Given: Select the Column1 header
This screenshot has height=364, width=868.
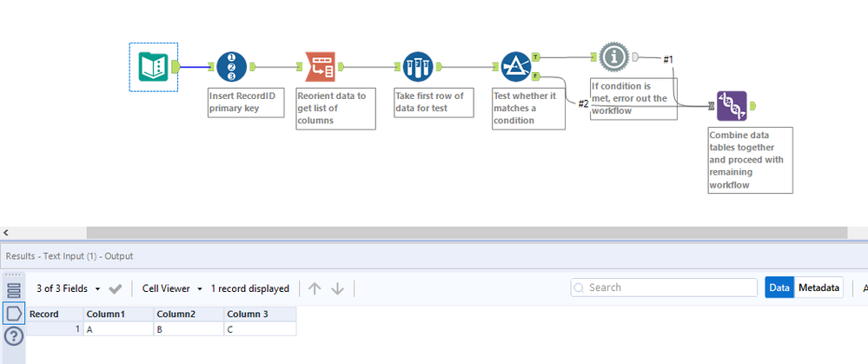Looking at the screenshot, I should pos(118,314).
